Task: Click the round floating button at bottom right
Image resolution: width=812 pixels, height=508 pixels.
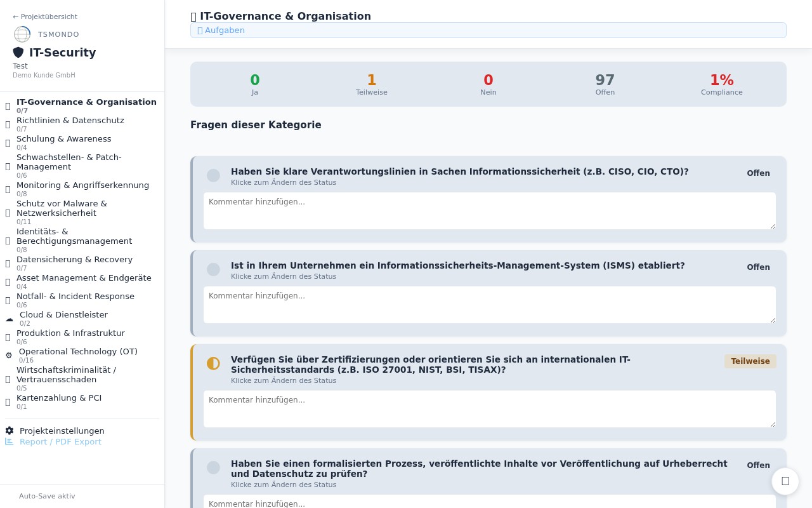Action: coord(785,481)
